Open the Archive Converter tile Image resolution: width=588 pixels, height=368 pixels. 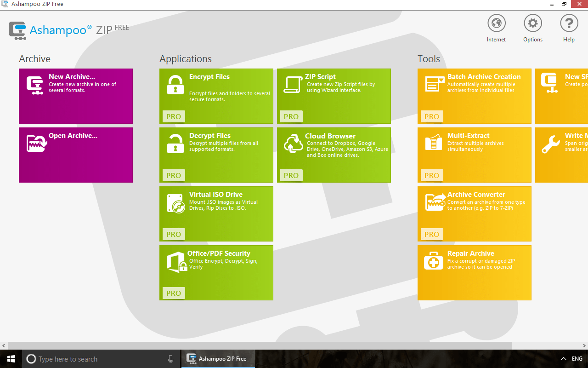(475, 214)
